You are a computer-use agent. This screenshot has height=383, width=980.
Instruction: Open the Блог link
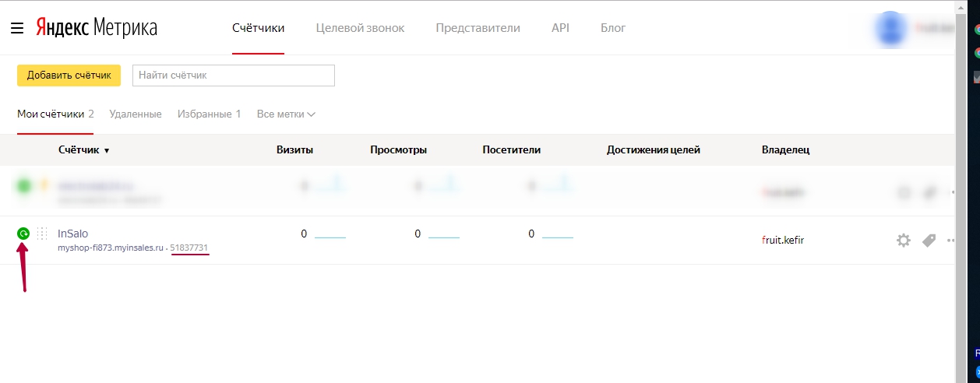point(613,28)
